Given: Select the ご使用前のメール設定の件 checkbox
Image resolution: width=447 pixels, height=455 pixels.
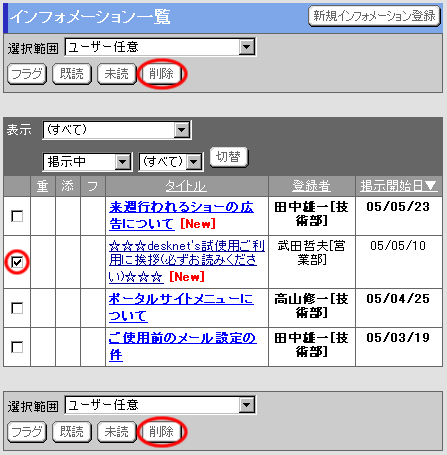Looking at the screenshot, I should click(17, 347).
